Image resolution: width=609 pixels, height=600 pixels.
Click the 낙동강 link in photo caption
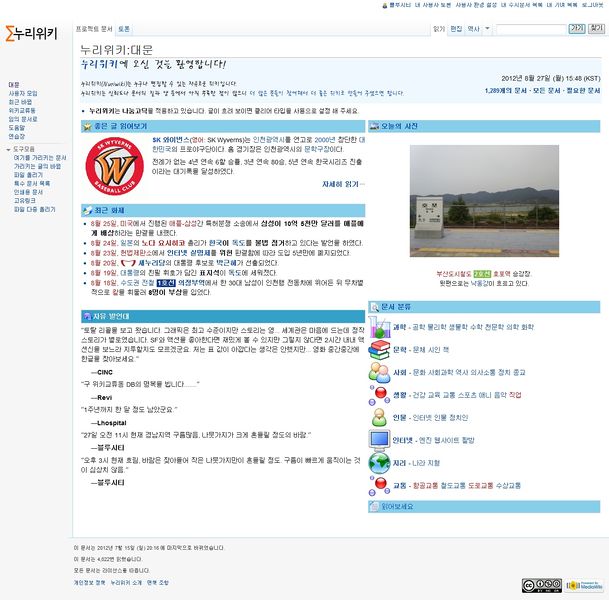pos(480,284)
